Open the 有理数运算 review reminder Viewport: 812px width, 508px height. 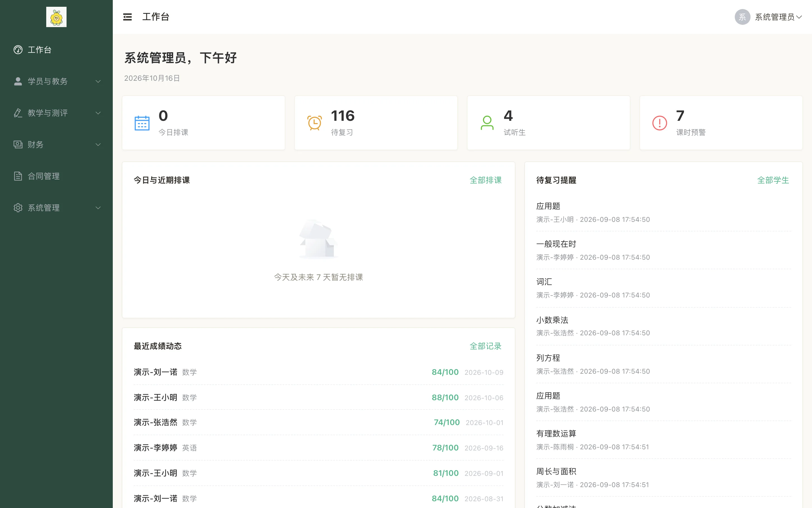coord(663,440)
